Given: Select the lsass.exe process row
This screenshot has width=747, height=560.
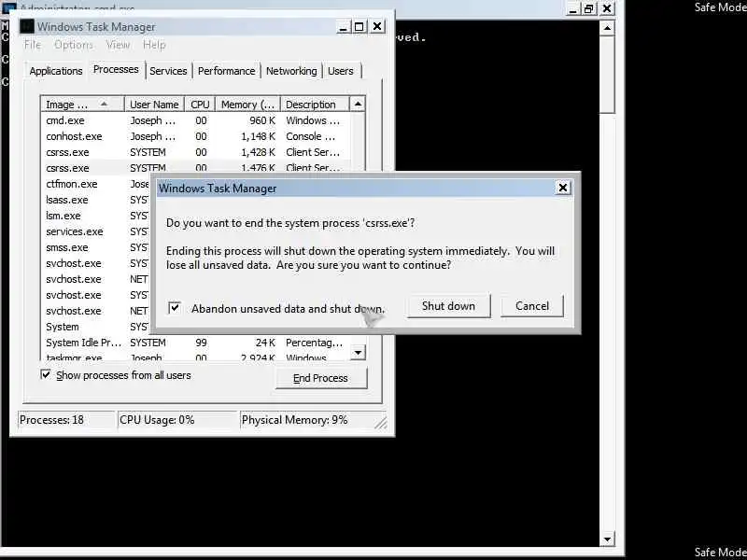Looking at the screenshot, I should pyautogui.click(x=96, y=200).
